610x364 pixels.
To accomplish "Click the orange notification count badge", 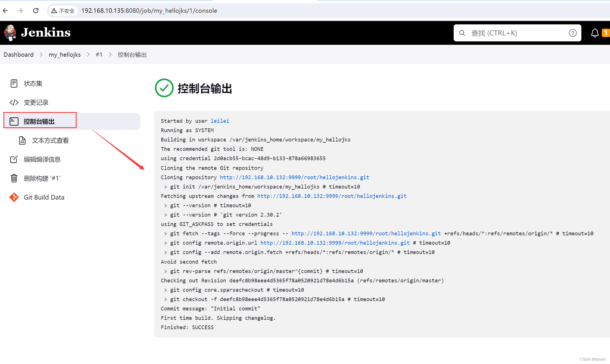I will [x=606, y=33].
